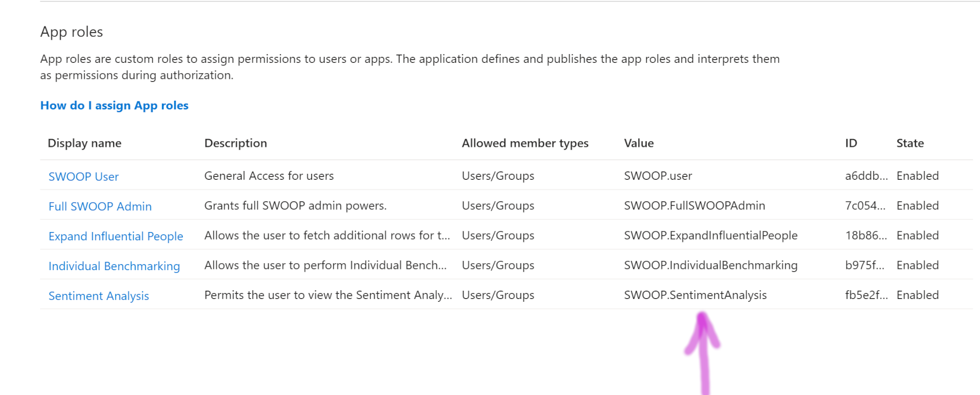Click Users/Groups in Individual Benchmarking row
The height and width of the screenshot is (395, 980).
click(x=498, y=265)
